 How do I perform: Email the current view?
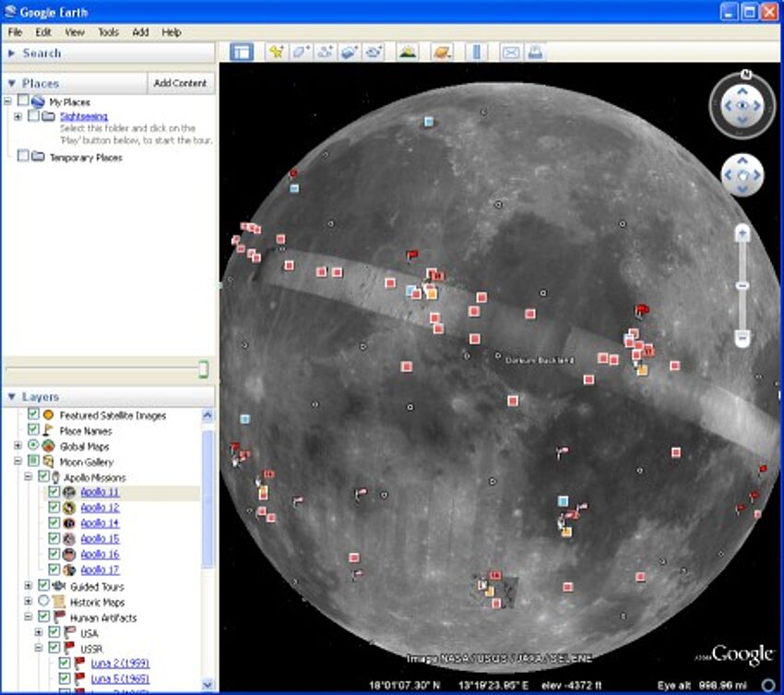tap(510, 52)
